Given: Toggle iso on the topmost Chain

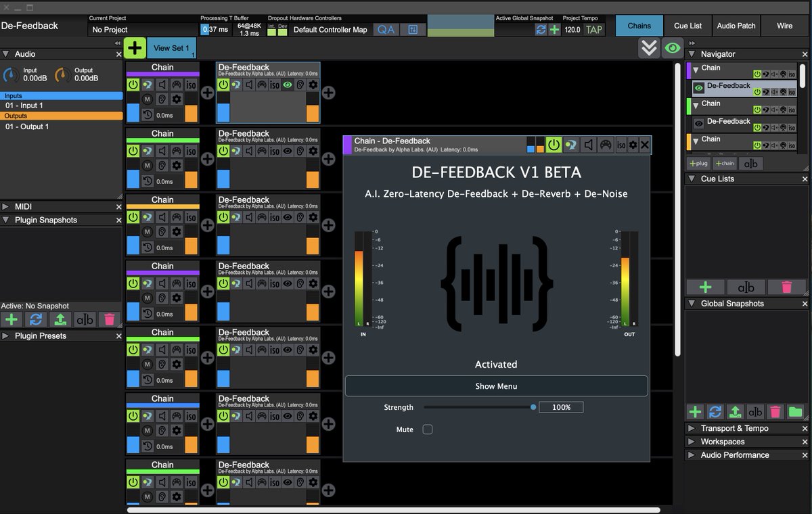Looking at the screenshot, I should click(191, 85).
